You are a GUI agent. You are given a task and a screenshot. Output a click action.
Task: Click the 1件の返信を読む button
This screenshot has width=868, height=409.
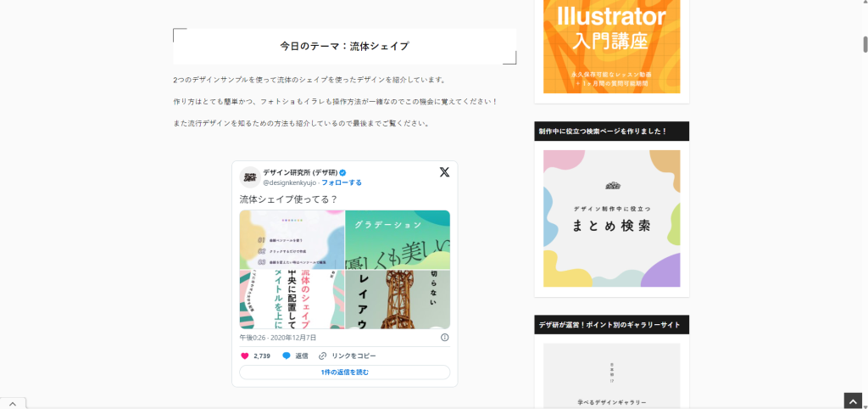pos(344,373)
